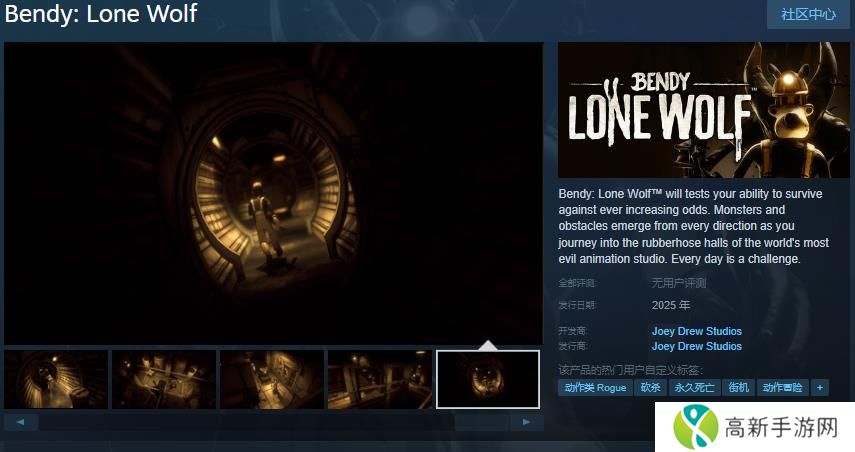Open the publisher Joey Drew Studios link
The height and width of the screenshot is (452, 855).
(x=696, y=346)
